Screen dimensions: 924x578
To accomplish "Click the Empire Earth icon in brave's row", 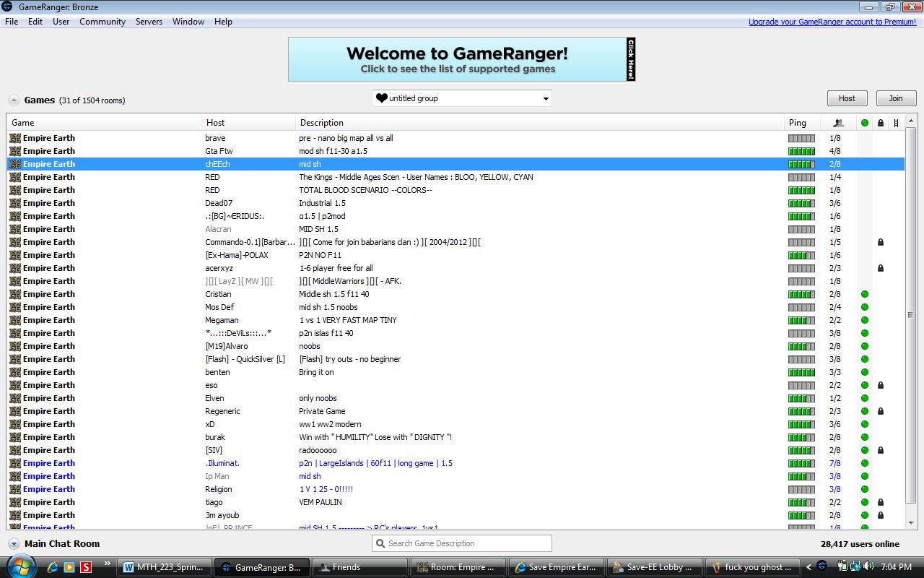I will [15, 138].
